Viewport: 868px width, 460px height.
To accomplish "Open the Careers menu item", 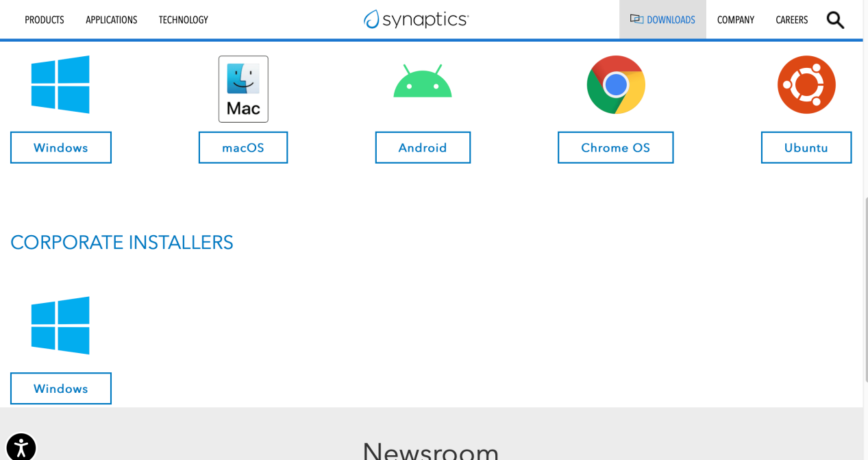I will [x=792, y=20].
